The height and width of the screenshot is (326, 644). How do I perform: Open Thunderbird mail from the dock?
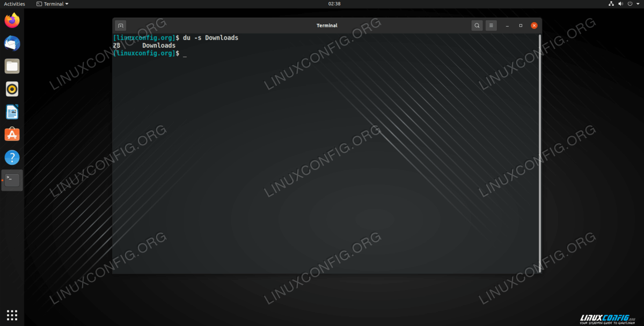[x=12, y=43]
